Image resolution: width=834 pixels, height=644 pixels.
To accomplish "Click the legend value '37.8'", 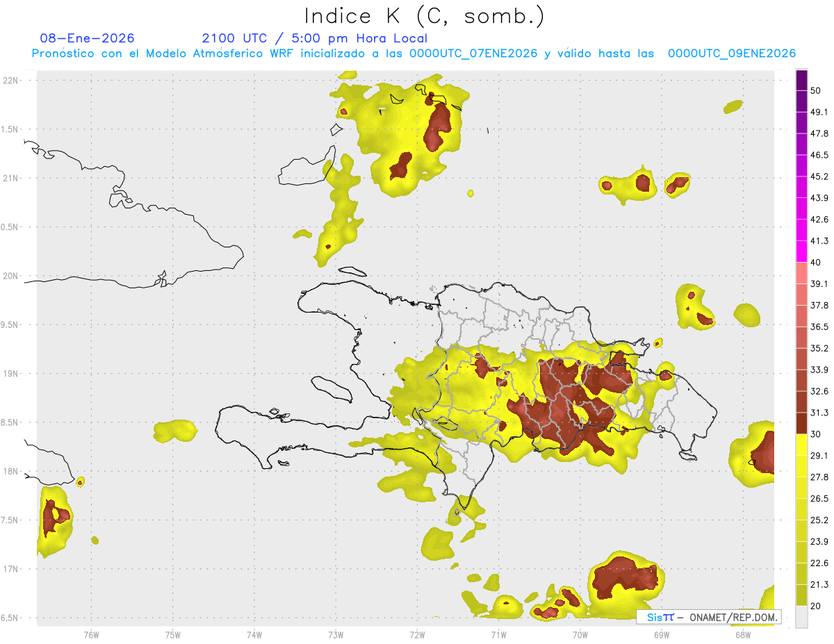I will click(819, 306).
